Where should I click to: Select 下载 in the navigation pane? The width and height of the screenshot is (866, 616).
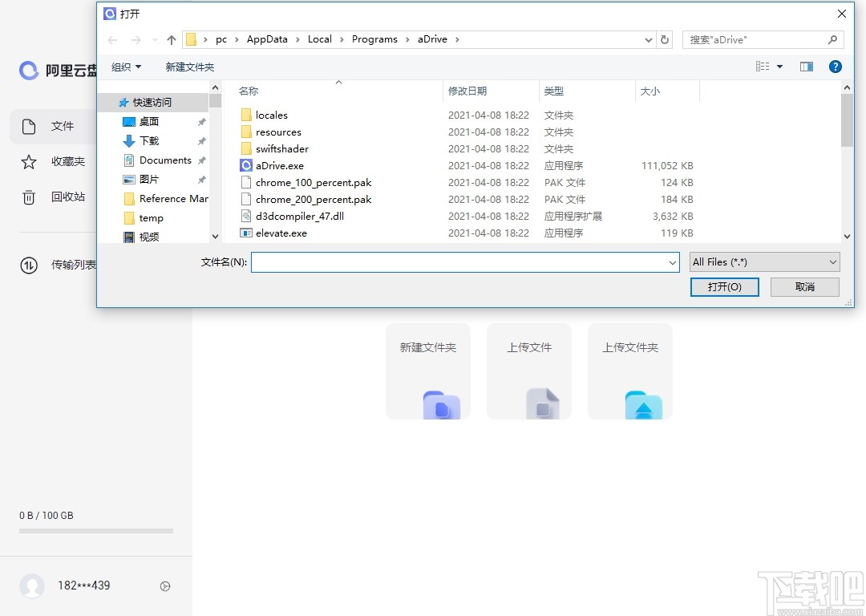coord(148,141)
